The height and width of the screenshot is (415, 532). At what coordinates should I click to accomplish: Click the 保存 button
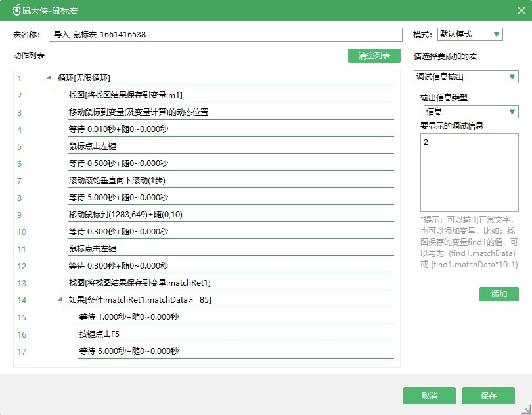(488, 396)
